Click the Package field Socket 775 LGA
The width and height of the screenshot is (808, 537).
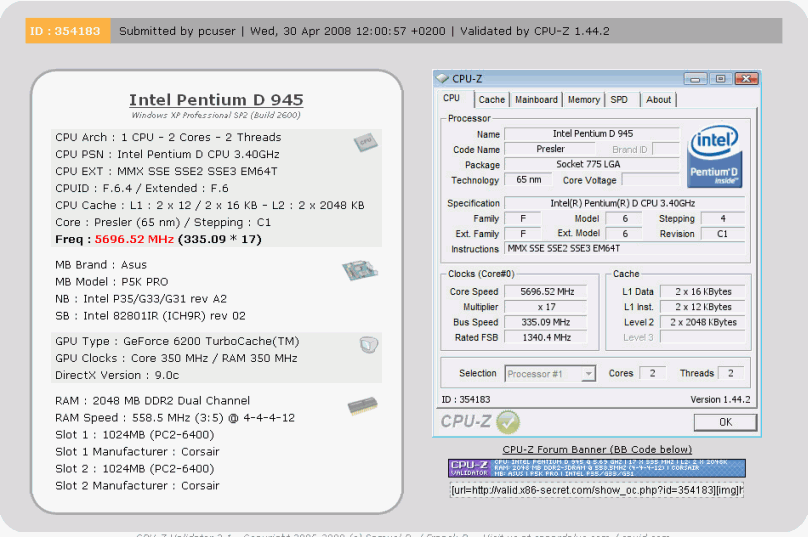tap(592, 164)
